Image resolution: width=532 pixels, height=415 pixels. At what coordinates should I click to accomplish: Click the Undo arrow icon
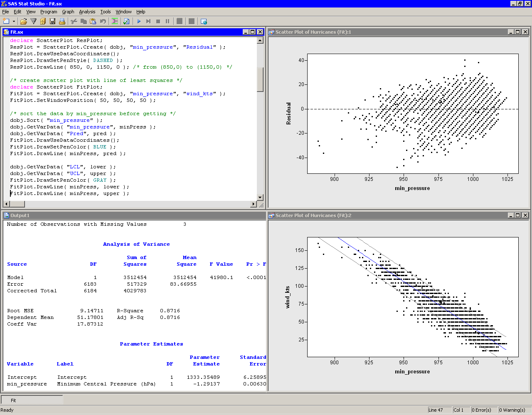coord(103,21)
